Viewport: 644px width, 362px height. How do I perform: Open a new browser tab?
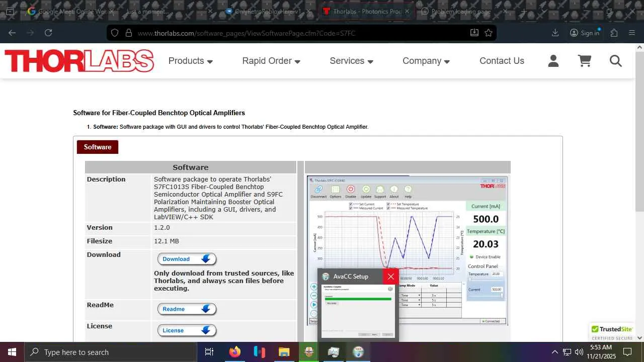(523, 11)
